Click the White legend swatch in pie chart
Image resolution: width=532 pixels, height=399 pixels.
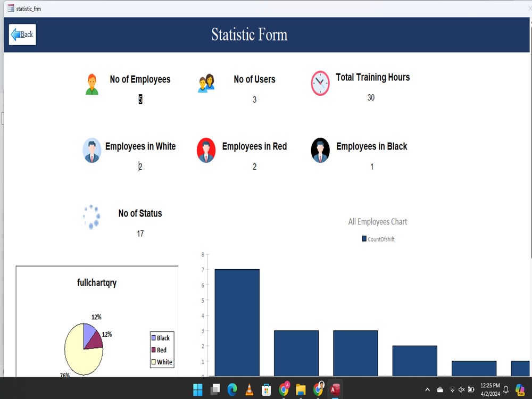click(153, 362)
